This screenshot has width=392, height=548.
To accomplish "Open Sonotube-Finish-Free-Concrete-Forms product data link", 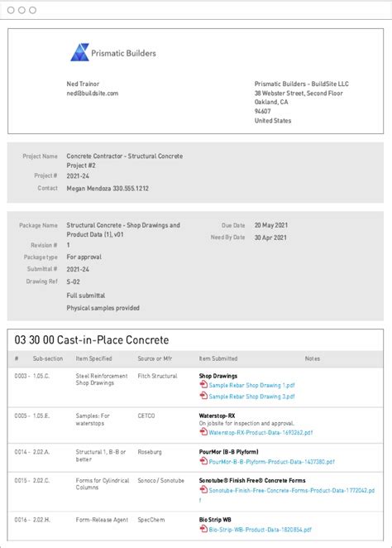I will 291,490.
